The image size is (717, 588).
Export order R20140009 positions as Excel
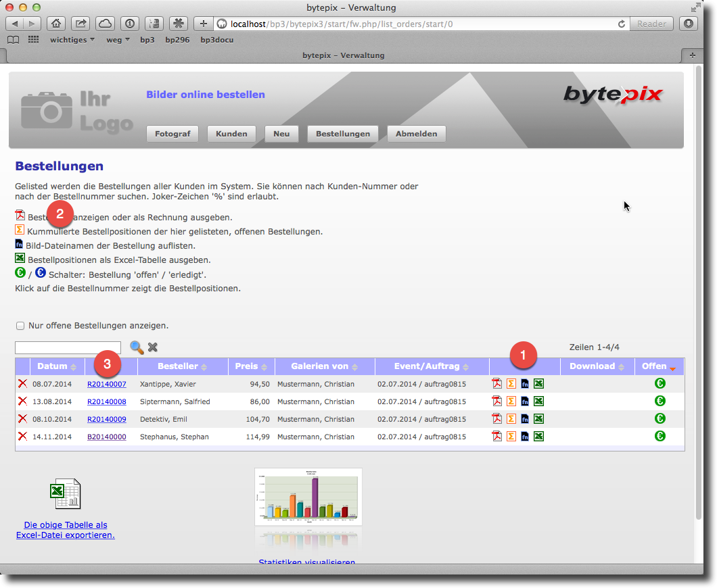pos(538,418)
